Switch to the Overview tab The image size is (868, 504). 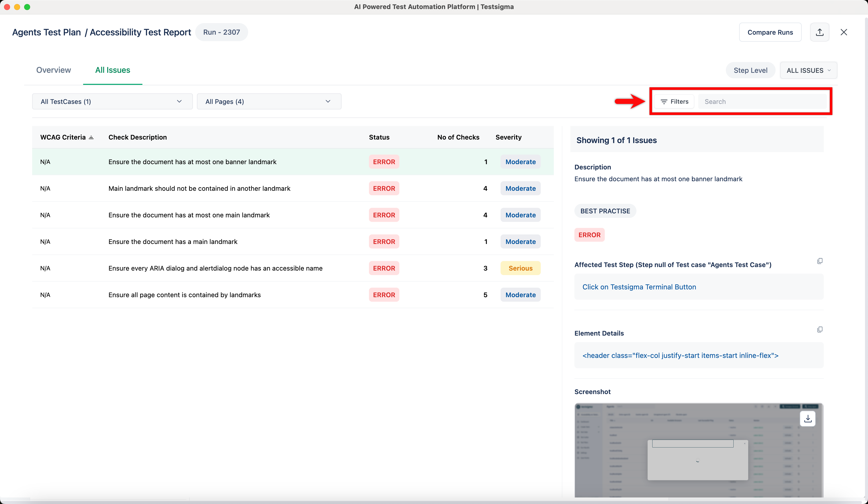(53, 70)
